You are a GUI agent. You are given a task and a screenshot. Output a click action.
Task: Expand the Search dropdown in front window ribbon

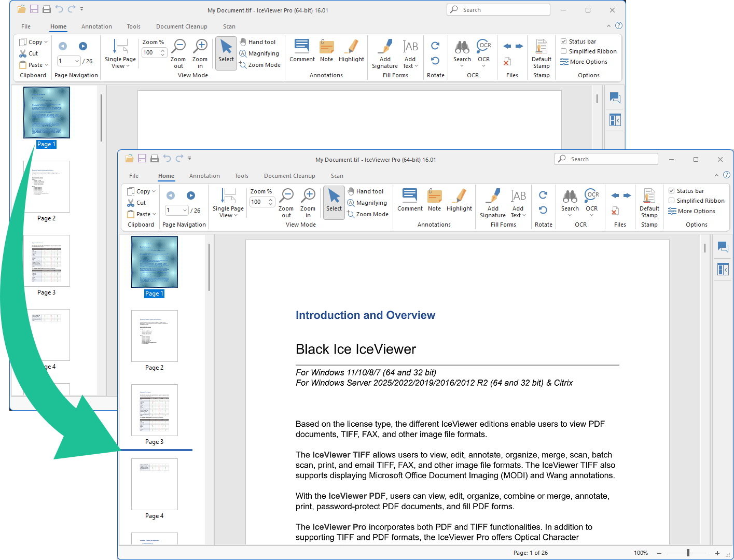click(x=570, y=215)
